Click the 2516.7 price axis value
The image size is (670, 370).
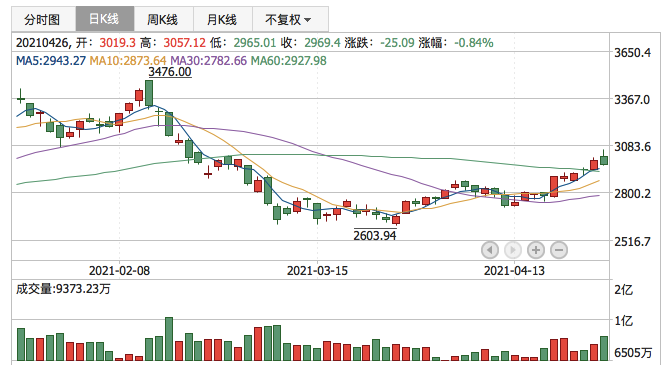(632, 241)
